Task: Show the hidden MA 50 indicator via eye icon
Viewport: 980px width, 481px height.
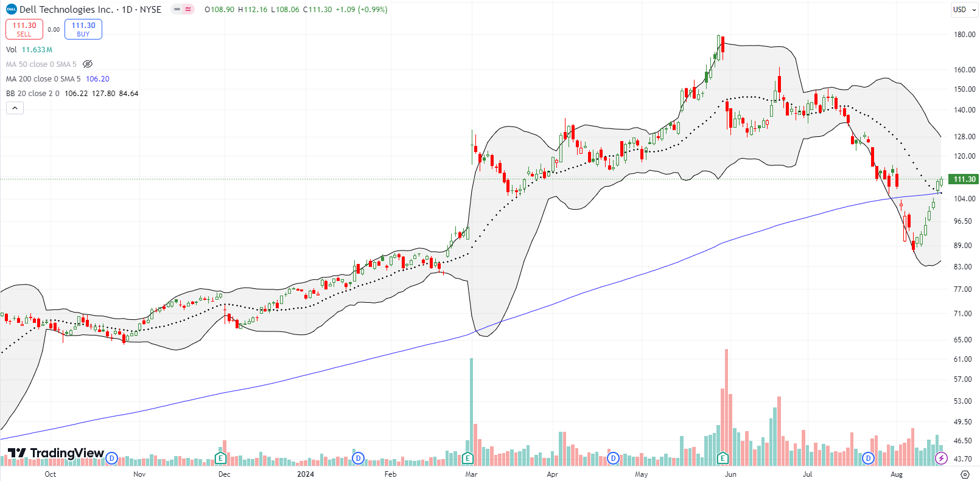Action: point(88,64)
